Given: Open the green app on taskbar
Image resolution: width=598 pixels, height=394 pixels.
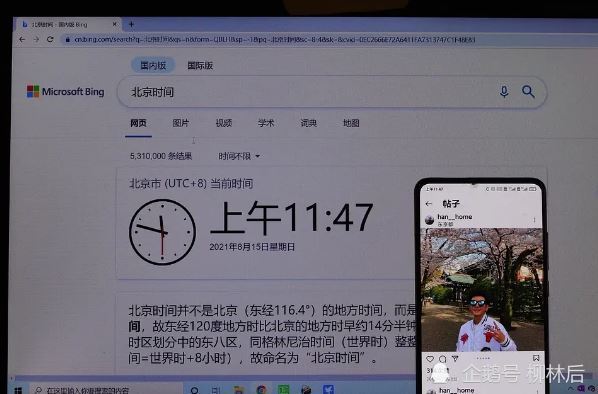Looking at the screenshot, I should tap(283, 390).
